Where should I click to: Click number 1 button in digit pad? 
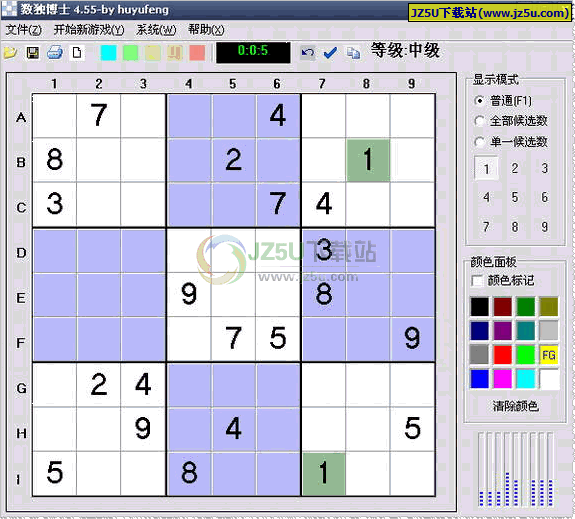click(486, 169)
